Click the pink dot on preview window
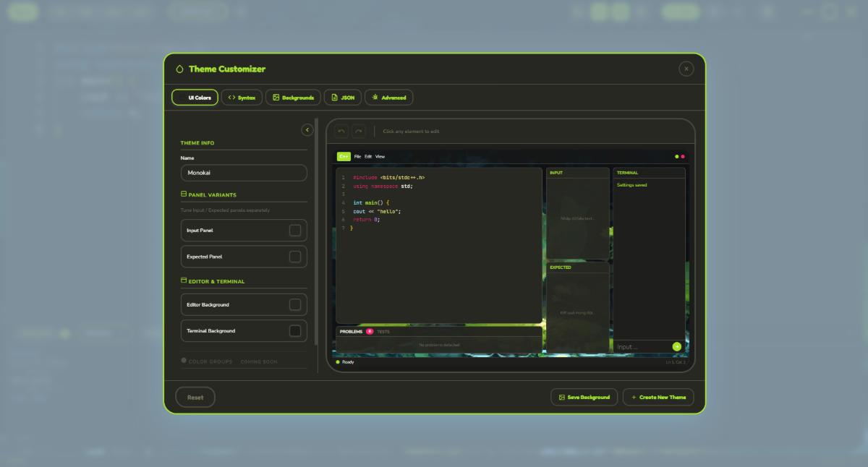868x467 pixels. coord(684,155)
